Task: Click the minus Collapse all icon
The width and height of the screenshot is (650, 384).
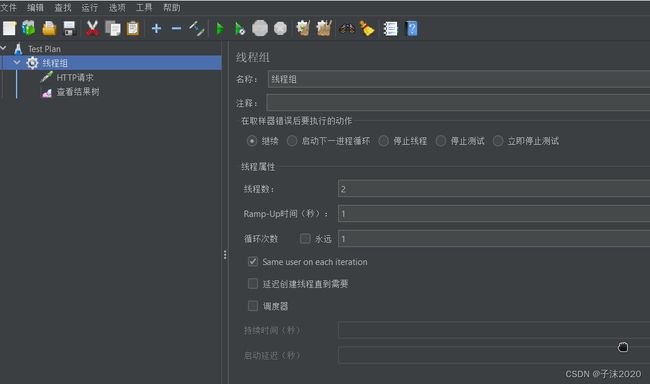Action: [x=176, y=28]
